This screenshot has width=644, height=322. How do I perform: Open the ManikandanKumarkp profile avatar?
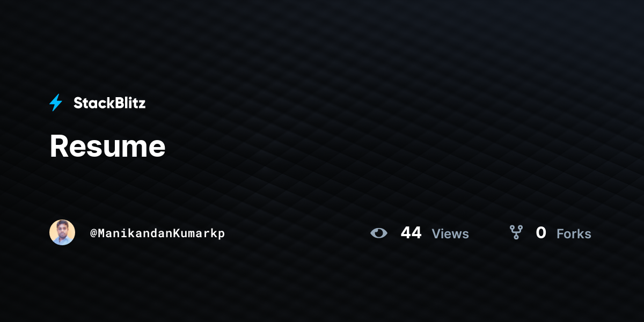tap(62, 232)
